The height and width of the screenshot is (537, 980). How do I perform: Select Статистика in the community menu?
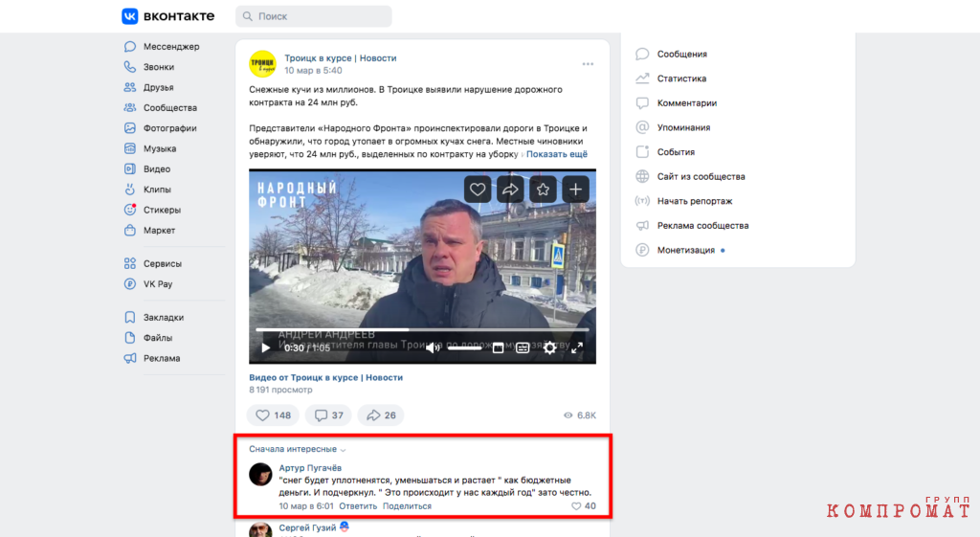[681, 78]
